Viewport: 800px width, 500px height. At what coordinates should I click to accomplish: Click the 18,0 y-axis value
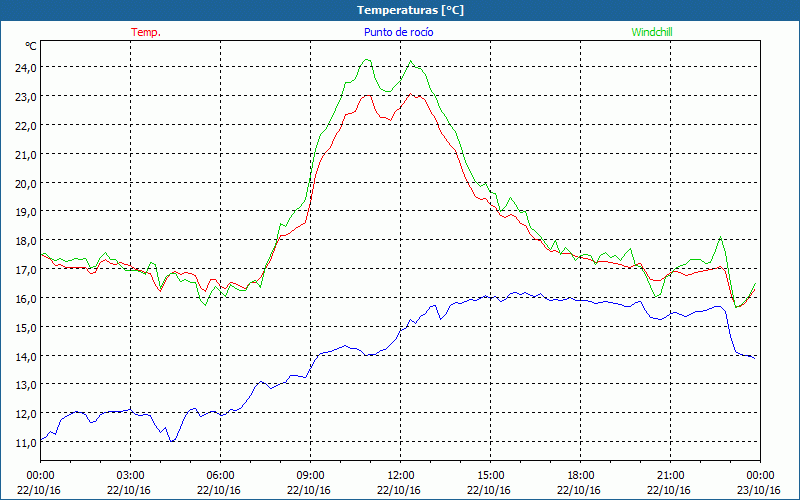[26, 241]
